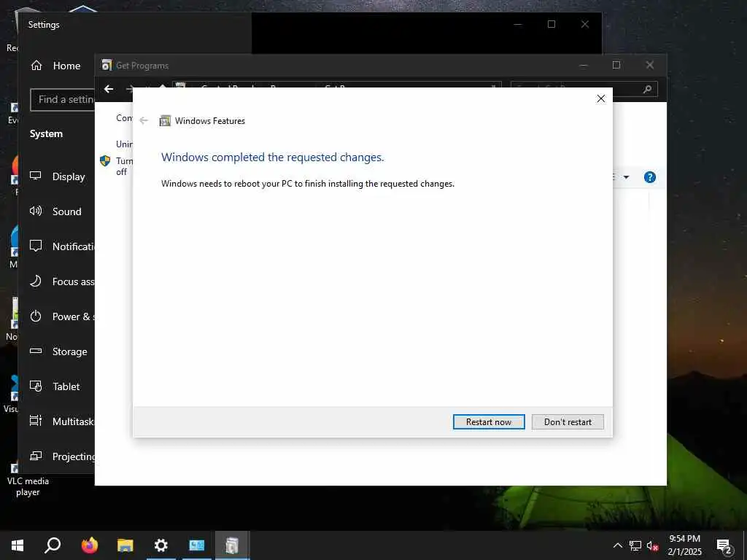Show hidden system tray icons
This screenshot has width=747, height=560.
tap(617, 545)
